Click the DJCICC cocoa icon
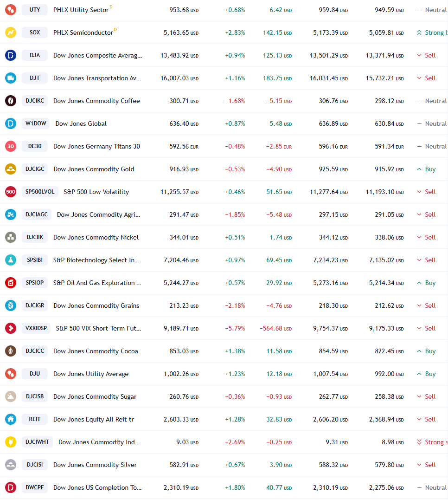448x500 pixels. [x=11, y=351]
